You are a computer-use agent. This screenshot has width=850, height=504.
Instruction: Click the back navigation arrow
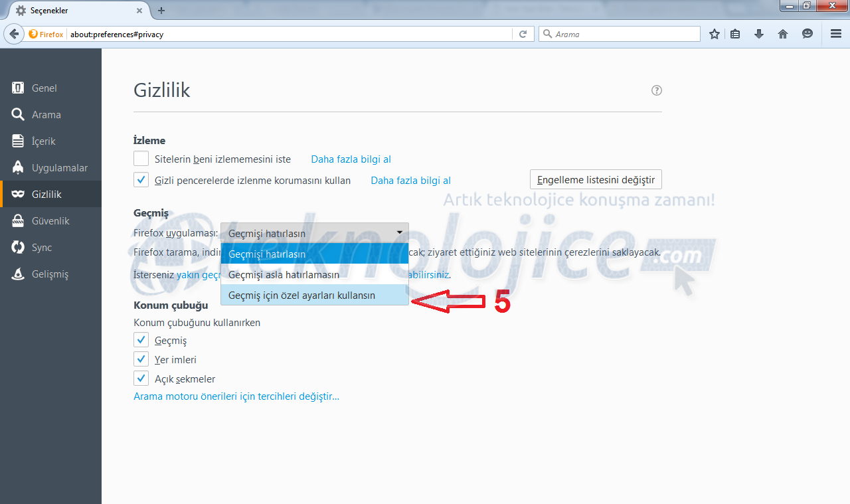13,34
